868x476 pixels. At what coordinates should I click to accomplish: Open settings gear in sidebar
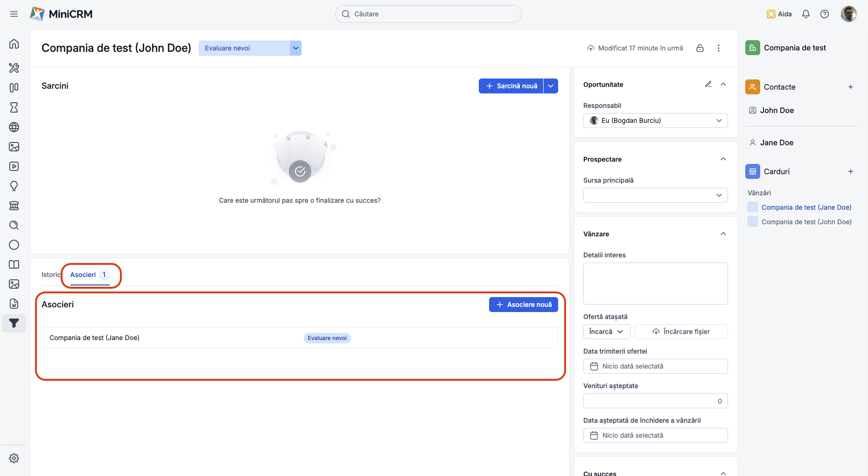pos(14,458)
